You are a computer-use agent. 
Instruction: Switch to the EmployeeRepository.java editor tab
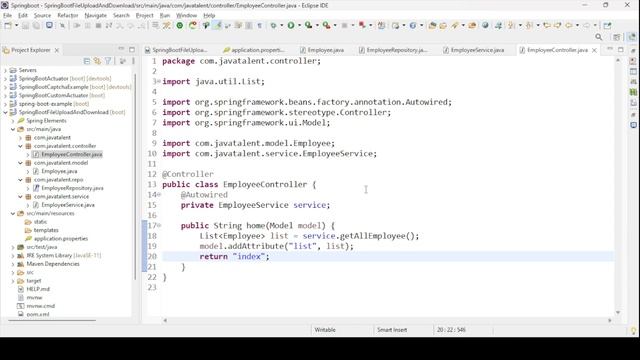coord(393,50)
